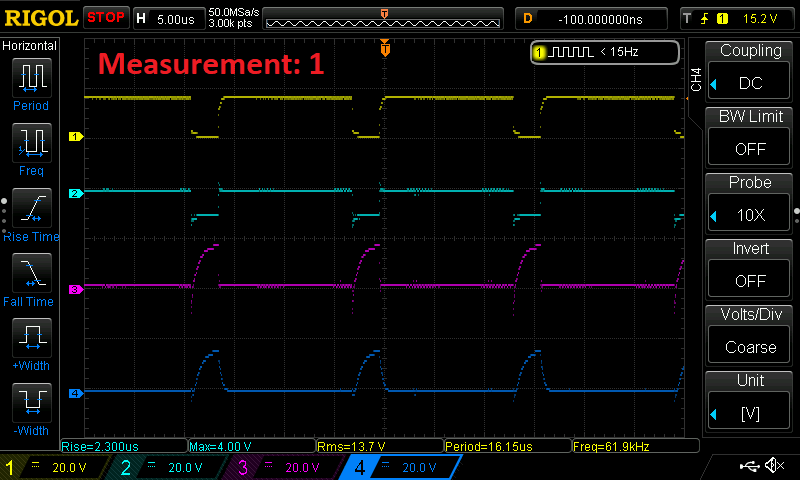Select the Fall Time measurement icon

32,273
